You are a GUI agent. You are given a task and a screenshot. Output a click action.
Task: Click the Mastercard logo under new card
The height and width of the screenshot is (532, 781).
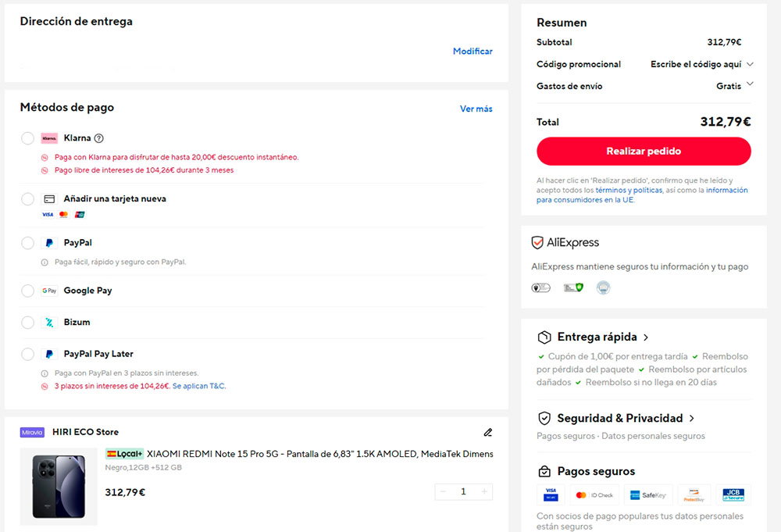(63, 215)
